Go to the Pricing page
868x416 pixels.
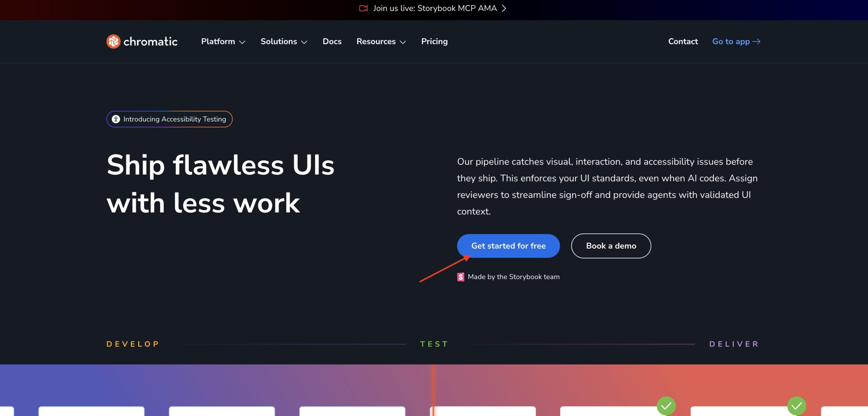pos(434,41)
